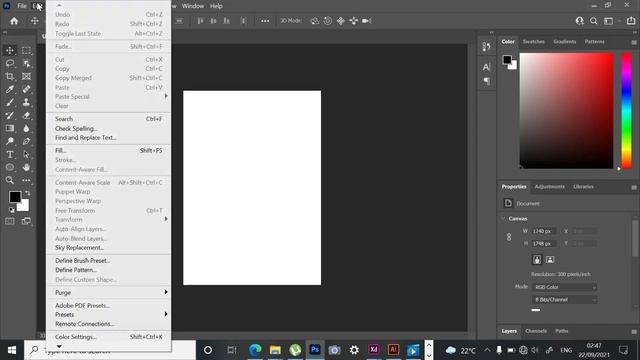This screenshot has width=640, height=360.
Task: Reset default foreground and background colors
Action: click(x=11, y=210)
